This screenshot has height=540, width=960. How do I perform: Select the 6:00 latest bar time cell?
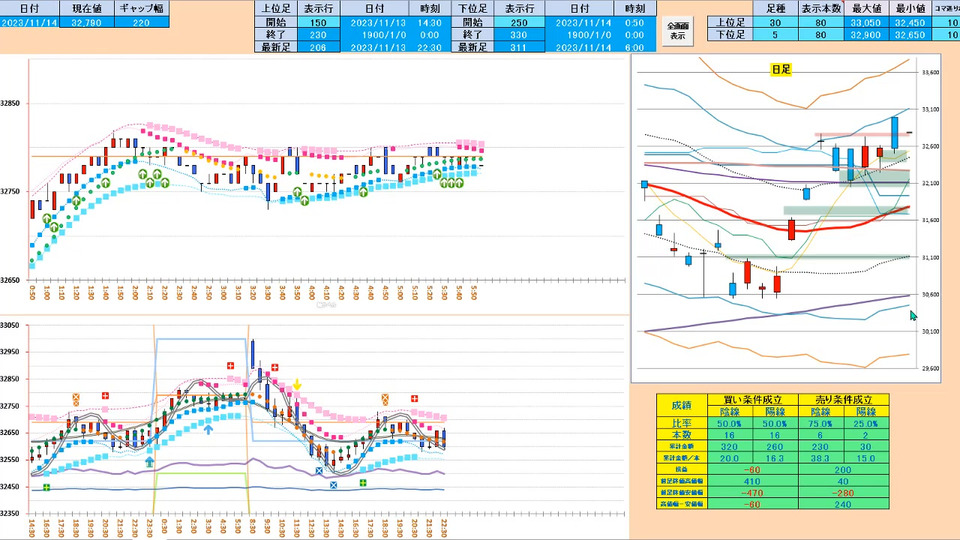click(x=635, y=47)
